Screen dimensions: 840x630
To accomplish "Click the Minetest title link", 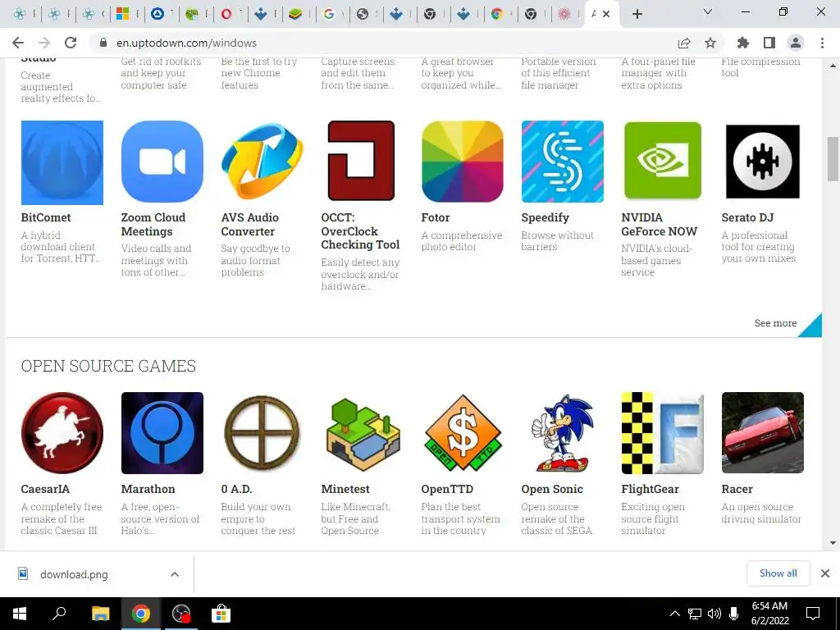I will coord(345,489).
